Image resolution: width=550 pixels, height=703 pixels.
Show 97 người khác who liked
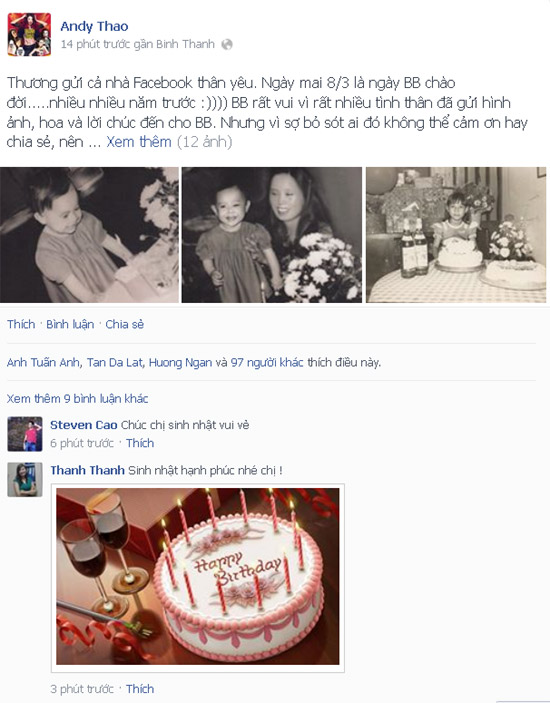click(x=267, y=362)
